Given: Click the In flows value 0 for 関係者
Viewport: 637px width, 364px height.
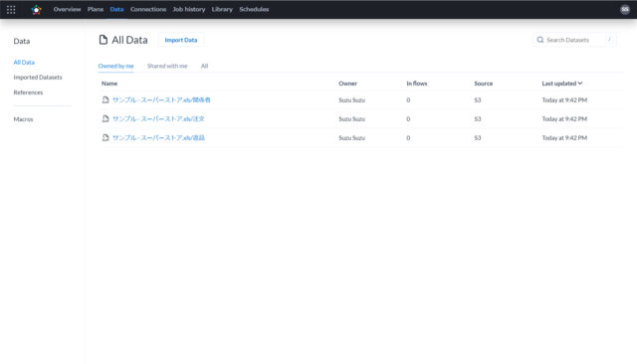Looking at the screenshot, I should click(408, 99).
